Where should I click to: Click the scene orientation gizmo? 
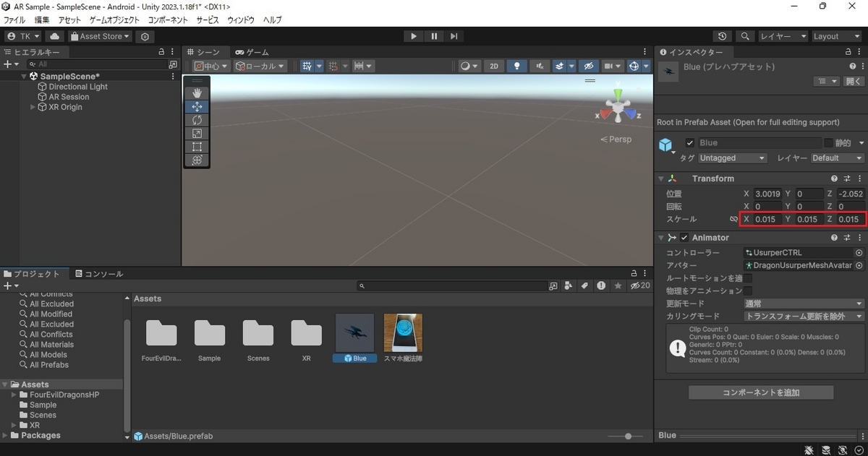coord(618,108)
